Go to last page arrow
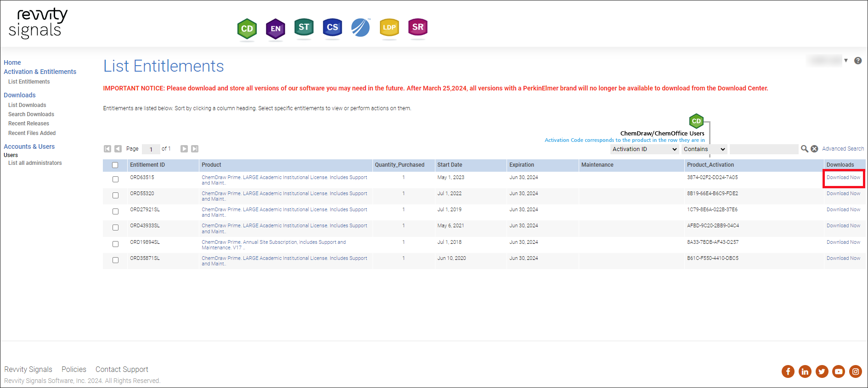 (195, 149)
